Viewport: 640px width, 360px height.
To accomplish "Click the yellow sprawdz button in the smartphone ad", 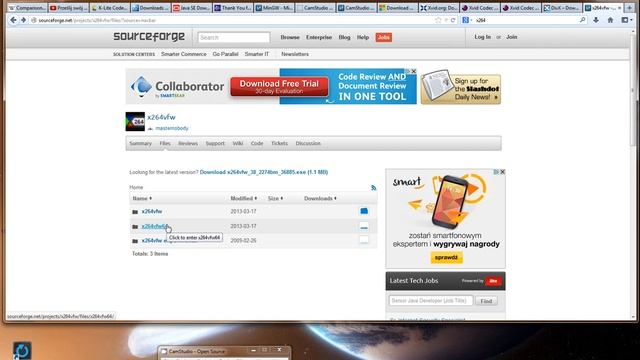I will pyautogui.click(x=446, y=258).
